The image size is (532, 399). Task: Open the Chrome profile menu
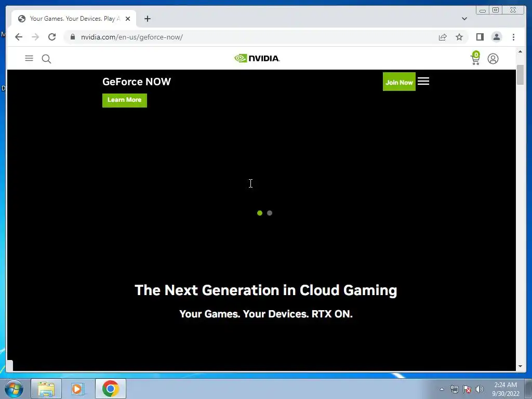(x=496, y=37)
